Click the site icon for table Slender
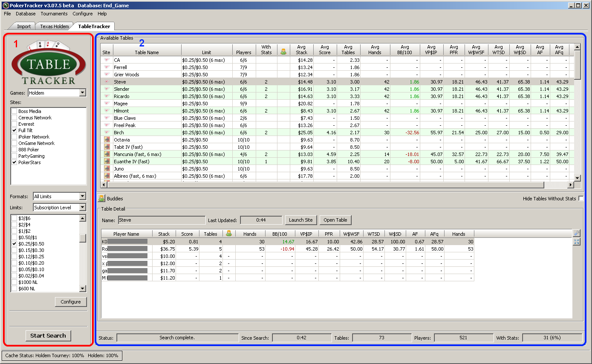This screenshot has width=592, height=364. point(107,89)
